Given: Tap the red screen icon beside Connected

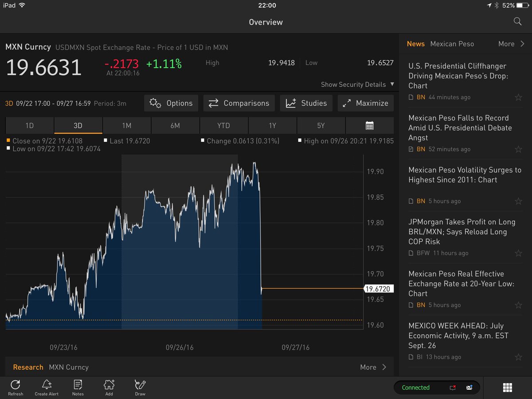Looking at the screenshot, I should tap(453, 387).
